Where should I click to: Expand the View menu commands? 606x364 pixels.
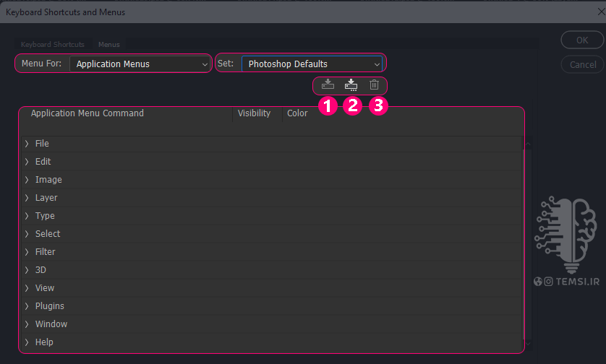(27, 288)
